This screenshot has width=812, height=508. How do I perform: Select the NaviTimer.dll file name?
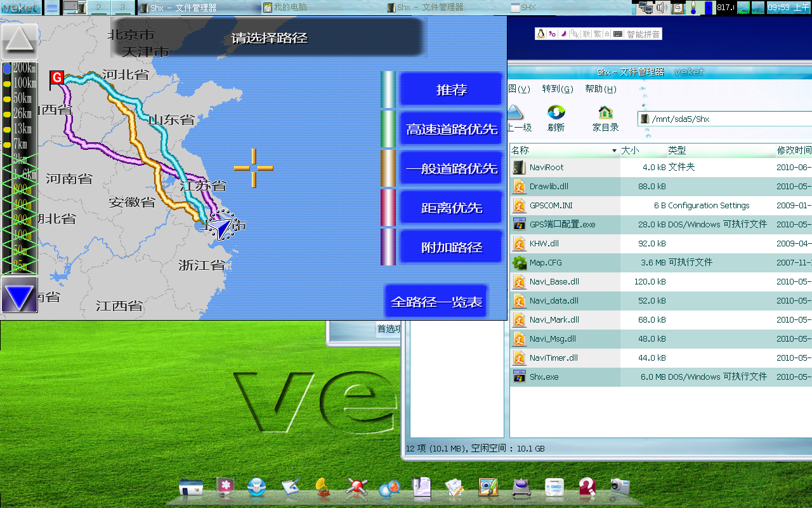(x=554, y=358)
